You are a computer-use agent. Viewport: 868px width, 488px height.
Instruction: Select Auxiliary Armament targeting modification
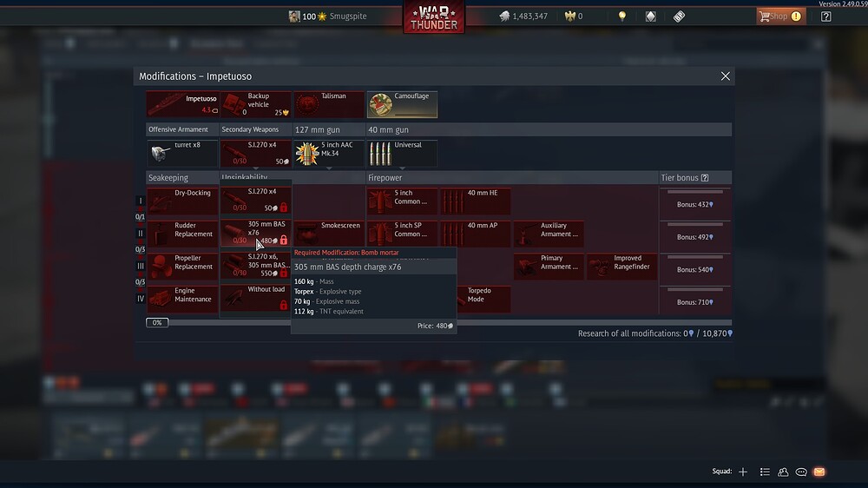tap(549, 234)
